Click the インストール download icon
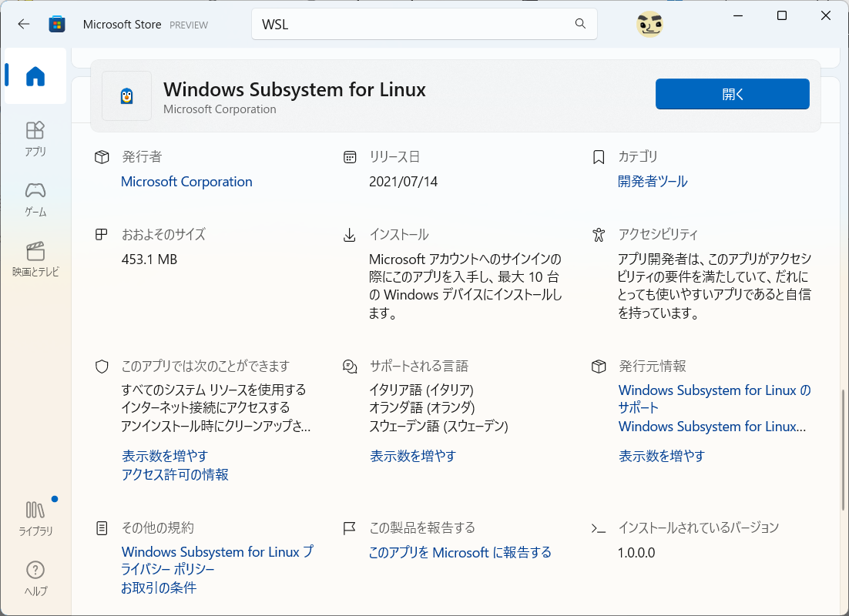The width and height of the screenshot is (849, 616). click(350, 235)
